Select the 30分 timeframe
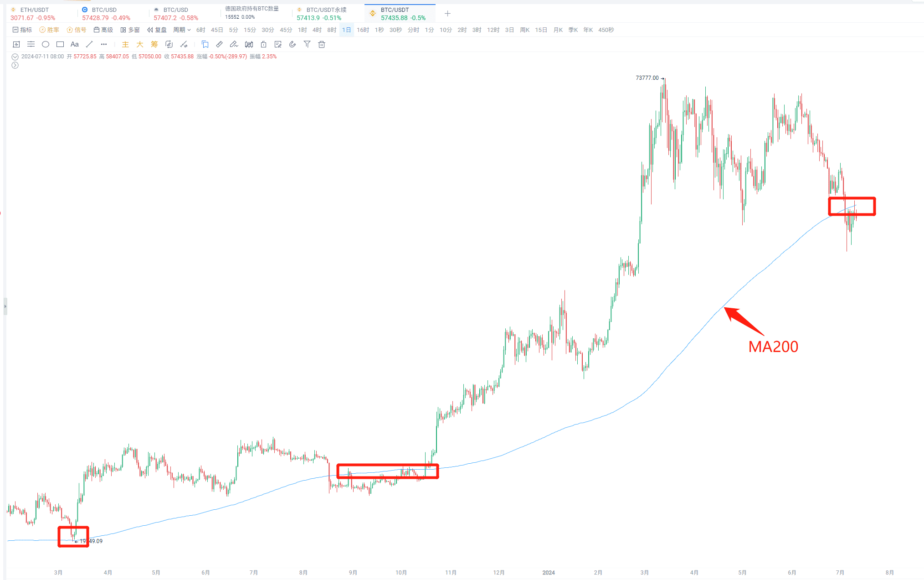The height and width of the screenshot is (580, 924). (268, 30)
